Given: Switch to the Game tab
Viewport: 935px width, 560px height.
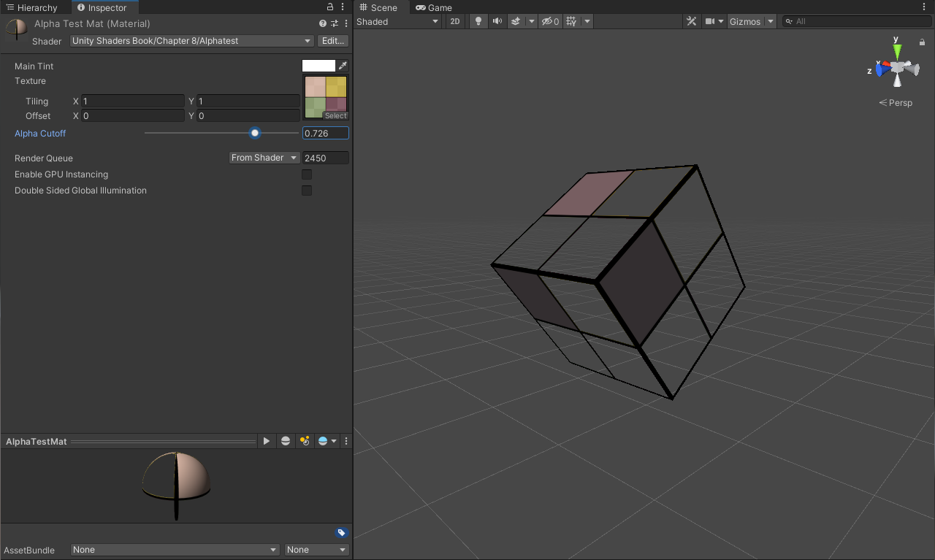Looking at the screenshot, I should 434,7.
